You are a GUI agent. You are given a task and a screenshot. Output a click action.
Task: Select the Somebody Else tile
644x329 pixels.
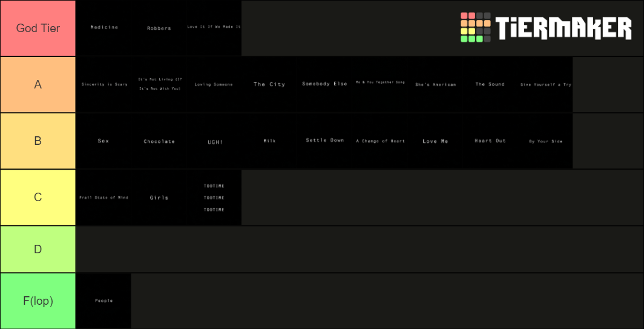[324, 84]
